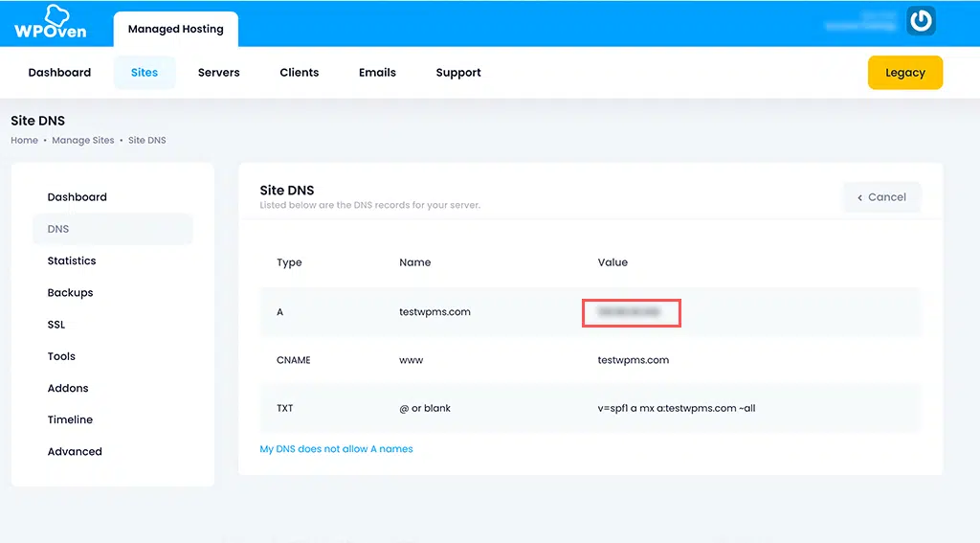Go to Dashboard in top navigation
The width and height of the screenshot is (980, 543).
click(x=59, y=73)
